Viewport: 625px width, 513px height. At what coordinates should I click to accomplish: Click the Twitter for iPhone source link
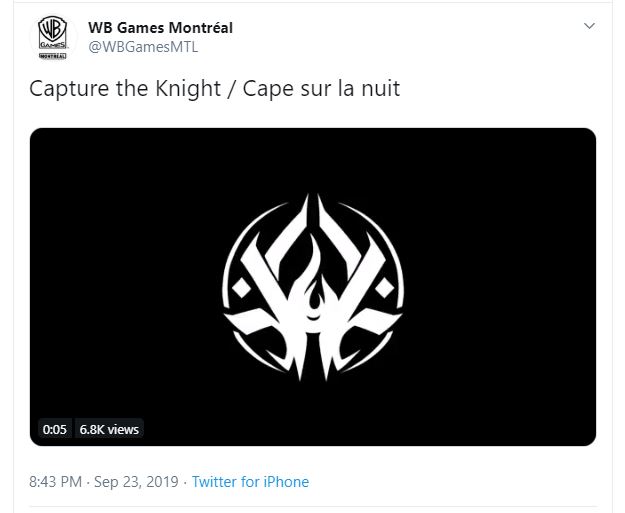250,482
